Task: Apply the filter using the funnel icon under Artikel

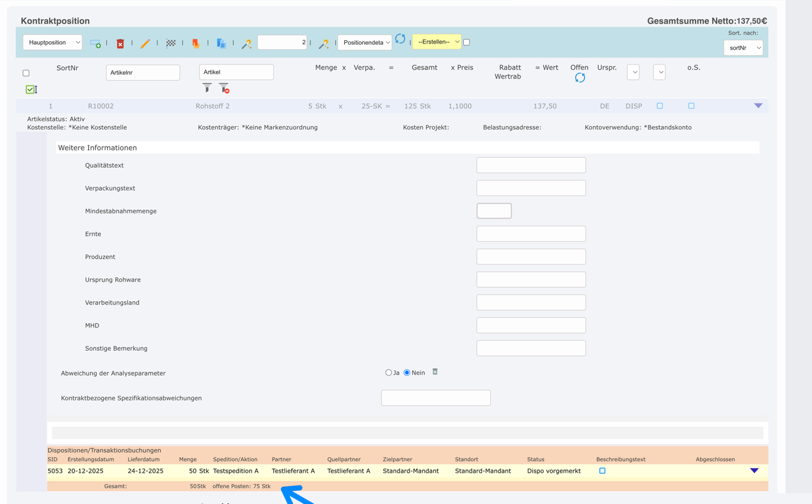Action: pos(207,87)
